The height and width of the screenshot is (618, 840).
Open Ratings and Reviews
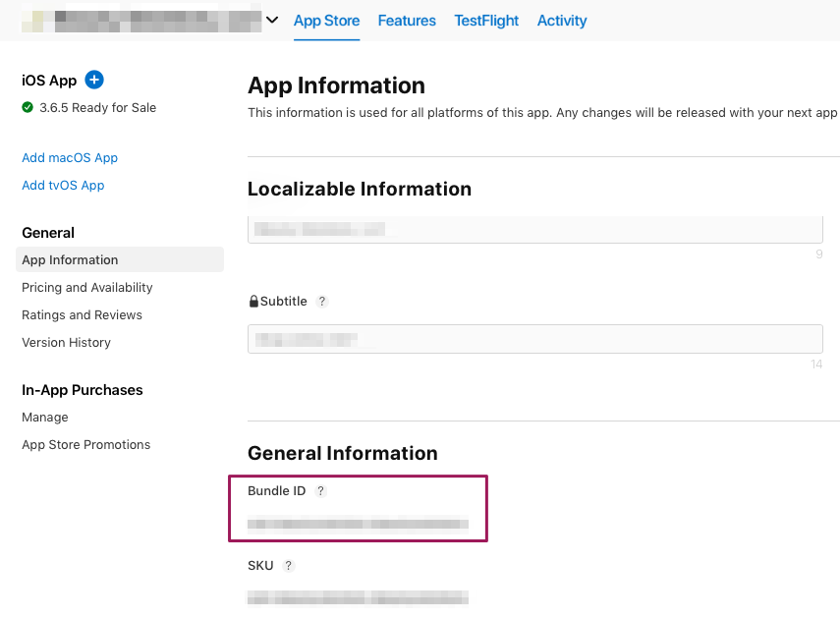[82, 314]
